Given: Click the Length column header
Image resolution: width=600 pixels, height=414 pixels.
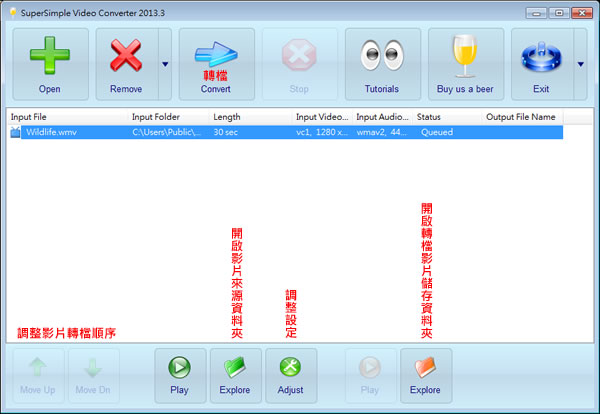Looking at the screenshot, I should pyautogui.click(x=250, y=117).
